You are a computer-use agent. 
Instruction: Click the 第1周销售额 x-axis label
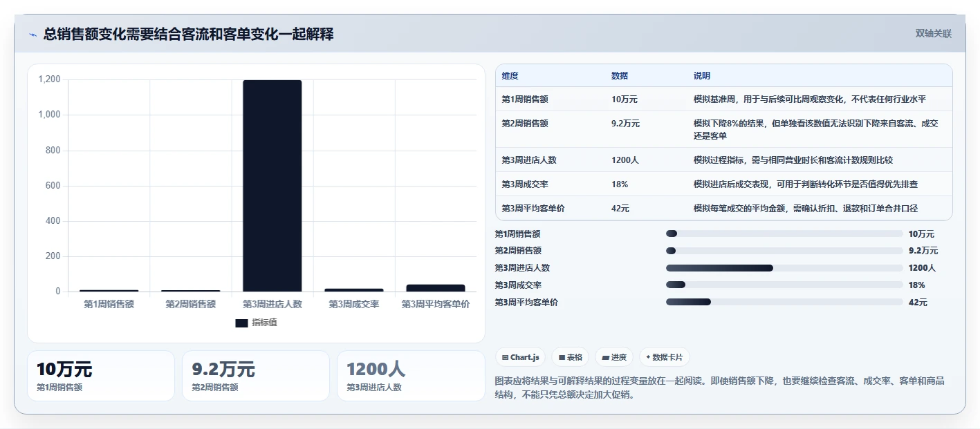tap(109, 304)
